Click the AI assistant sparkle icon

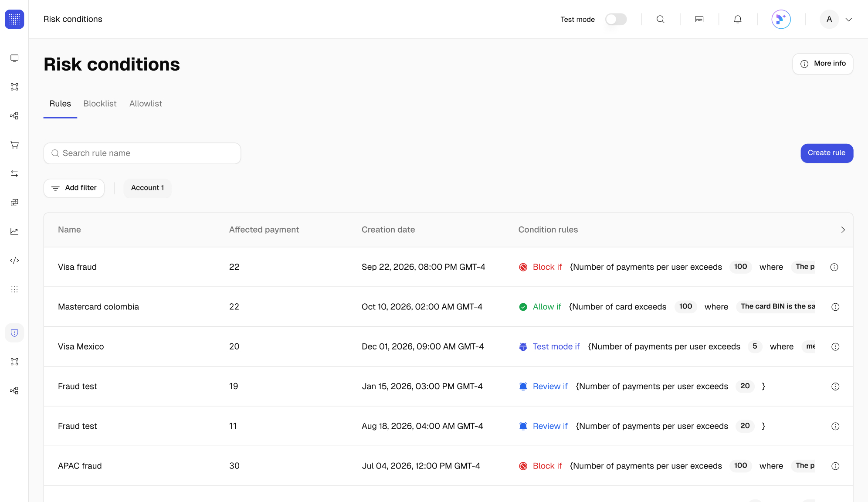point(781,19)
